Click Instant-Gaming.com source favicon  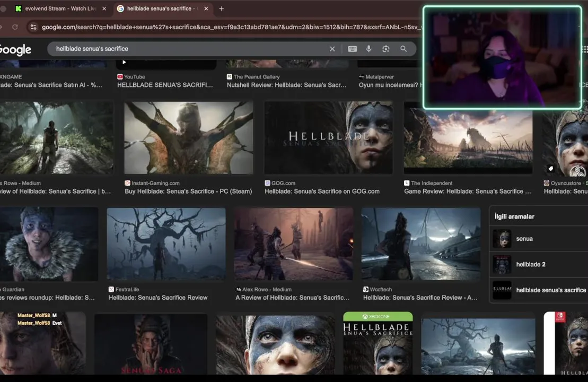127,183
